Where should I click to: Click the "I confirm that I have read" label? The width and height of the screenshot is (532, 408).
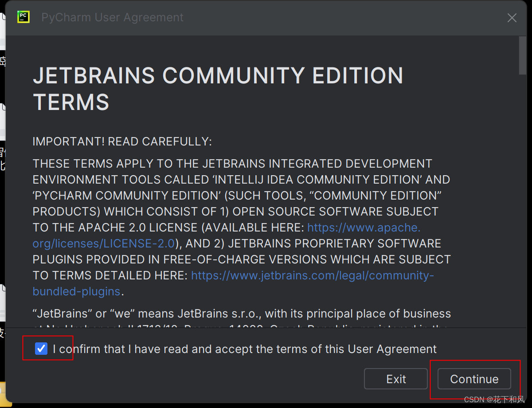244,349
